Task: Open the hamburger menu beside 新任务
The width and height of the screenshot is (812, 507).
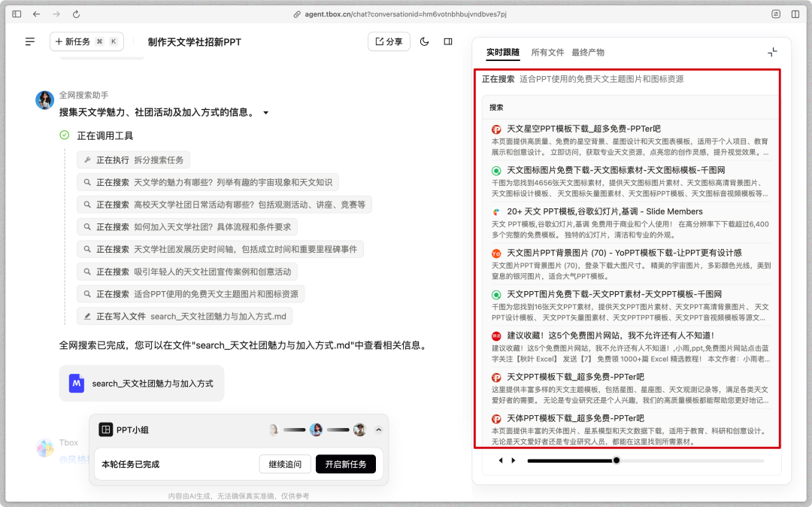Action: [30, 41]
